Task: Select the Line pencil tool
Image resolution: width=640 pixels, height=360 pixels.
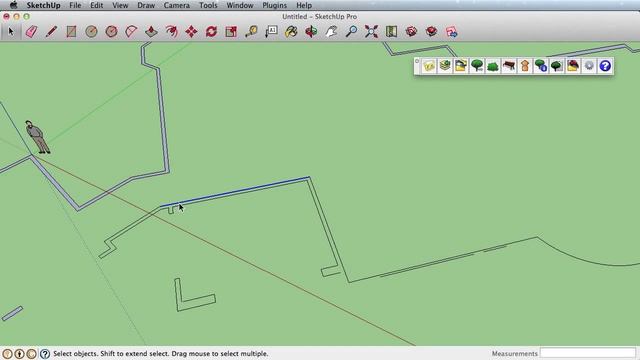Action: [51, 31]
